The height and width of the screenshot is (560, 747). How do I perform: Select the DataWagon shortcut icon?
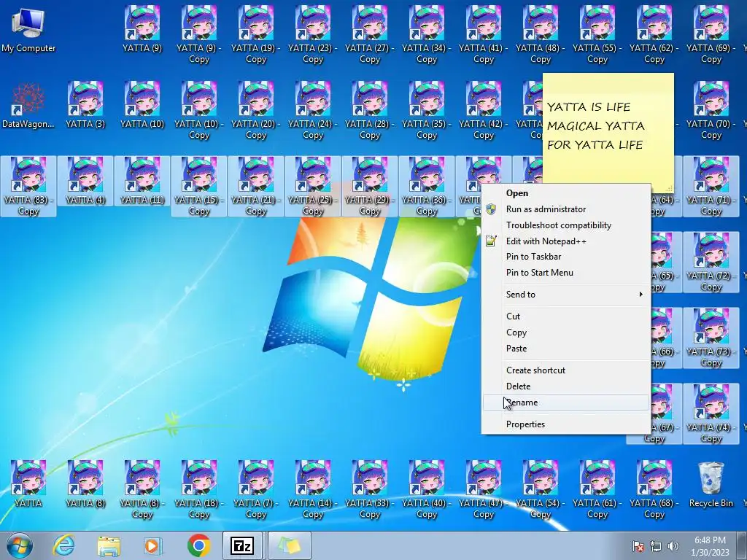[x=28, y=106]
